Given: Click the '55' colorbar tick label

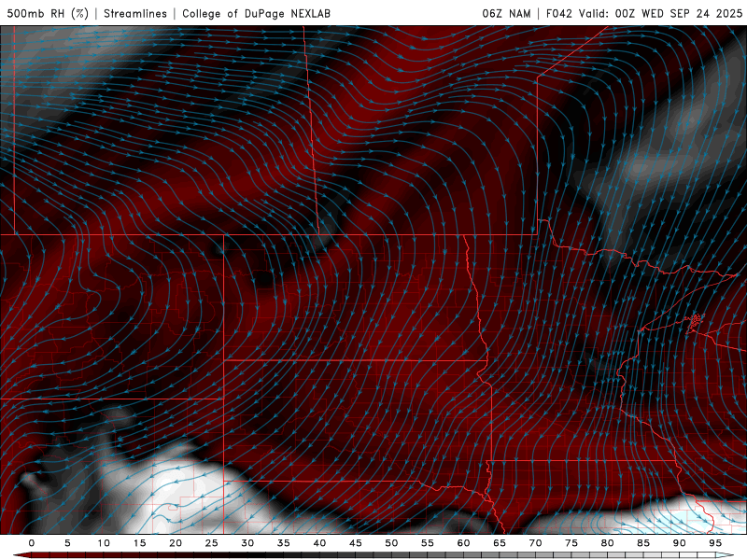Looking at the screenshot, I should (428, 543).
